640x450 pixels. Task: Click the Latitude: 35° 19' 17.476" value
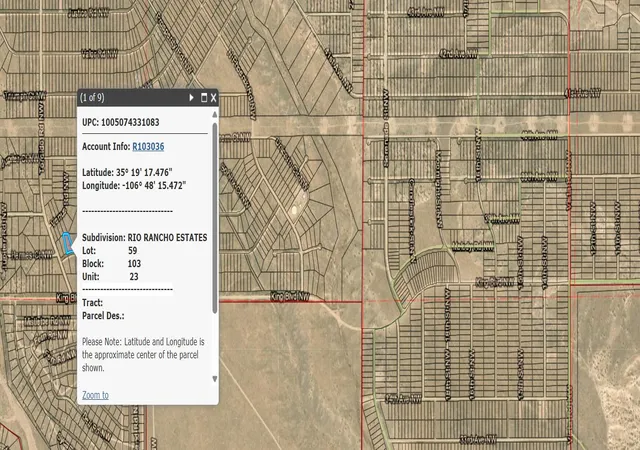[127, 172]
